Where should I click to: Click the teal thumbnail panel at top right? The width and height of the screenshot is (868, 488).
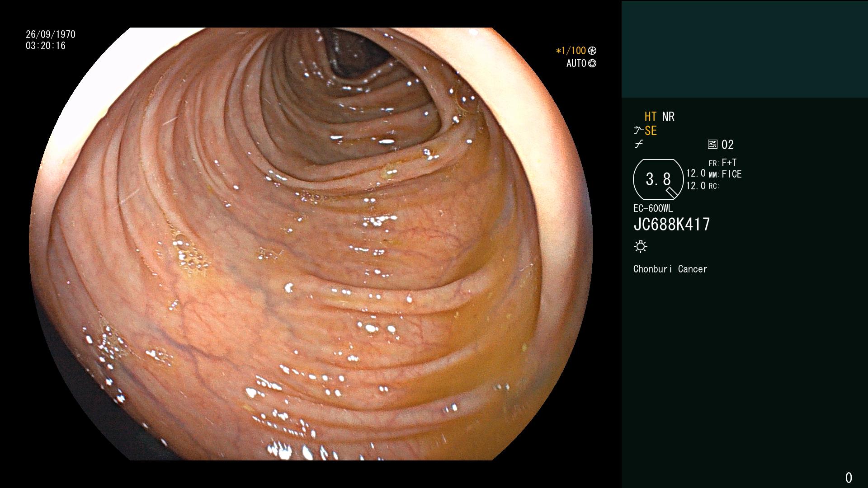(745, 49)
